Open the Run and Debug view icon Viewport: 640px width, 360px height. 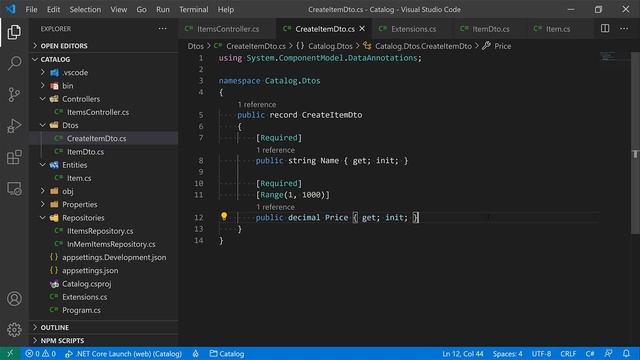(14, 126)
